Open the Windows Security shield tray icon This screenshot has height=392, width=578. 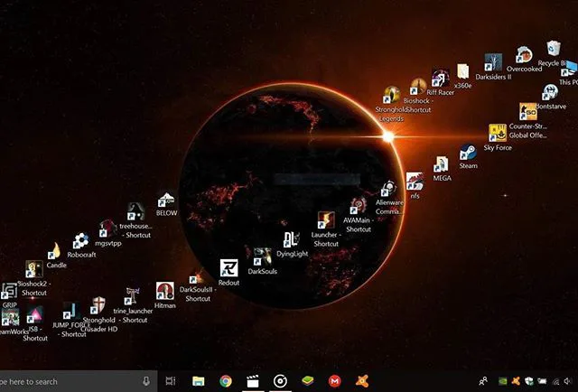point(529,381)
